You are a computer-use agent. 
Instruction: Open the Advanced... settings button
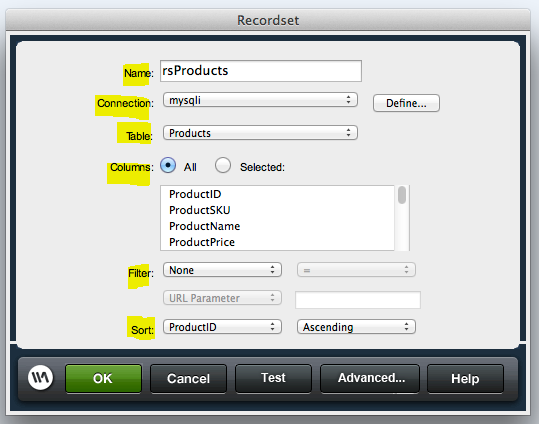[370, 379]
